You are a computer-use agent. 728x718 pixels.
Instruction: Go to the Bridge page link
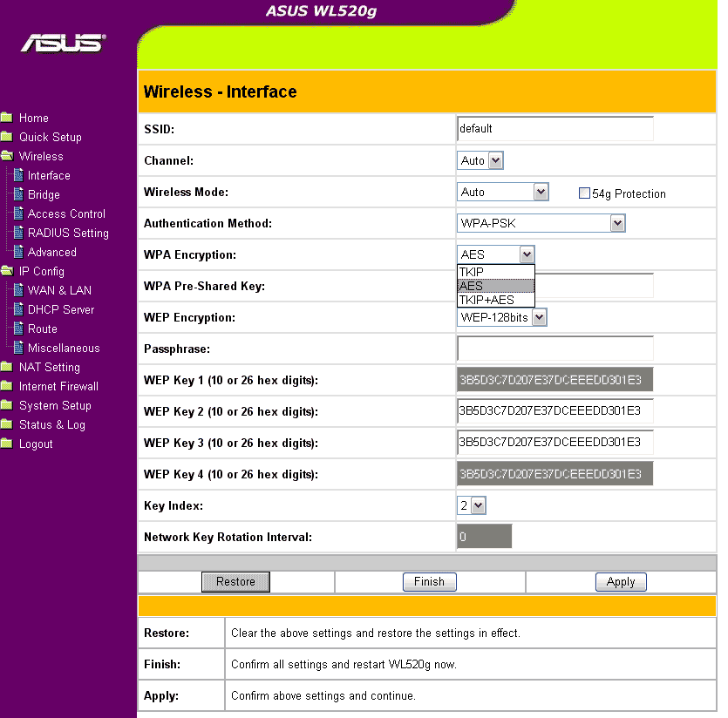[x=44, y=194]
